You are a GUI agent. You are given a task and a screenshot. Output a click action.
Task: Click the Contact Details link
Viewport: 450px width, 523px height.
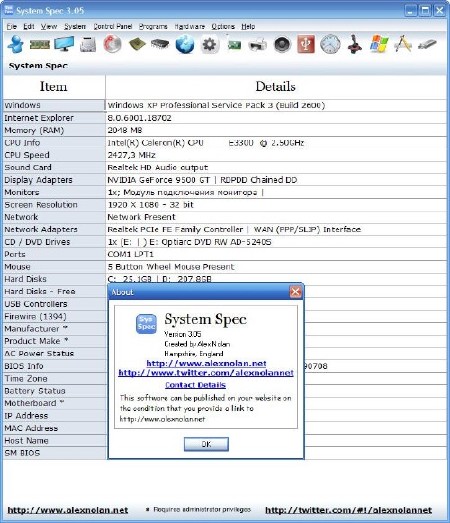[x=195, y=385]
